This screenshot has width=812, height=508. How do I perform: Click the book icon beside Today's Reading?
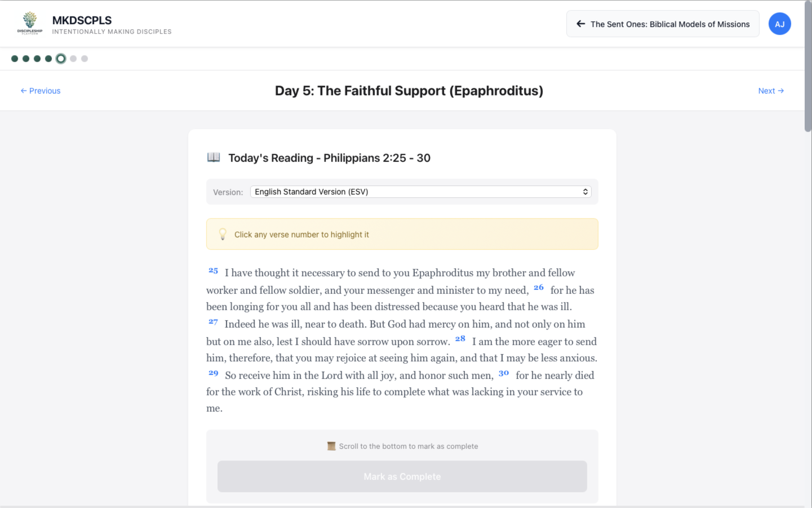214,158
